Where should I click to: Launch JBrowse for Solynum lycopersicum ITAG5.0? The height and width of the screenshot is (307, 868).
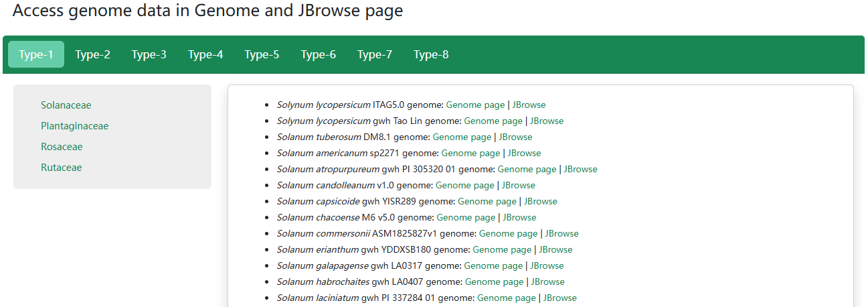[x=529, y=105]
